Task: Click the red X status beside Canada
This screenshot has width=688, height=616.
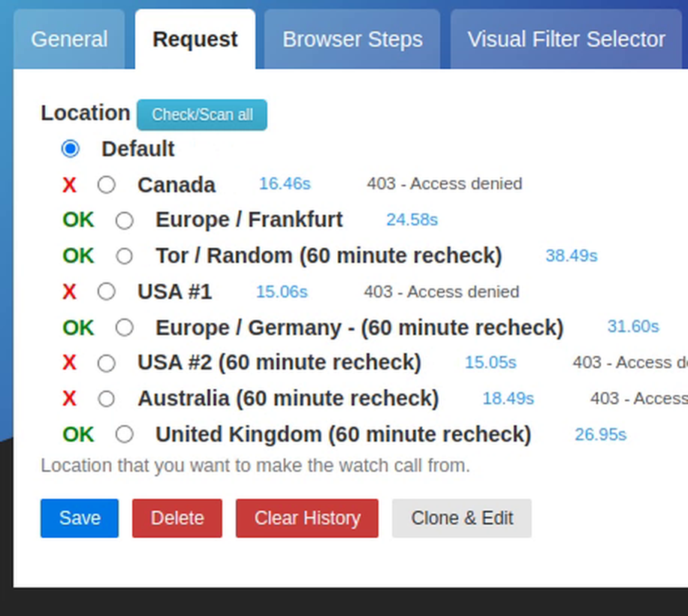Action: click(x=69, y=185)
